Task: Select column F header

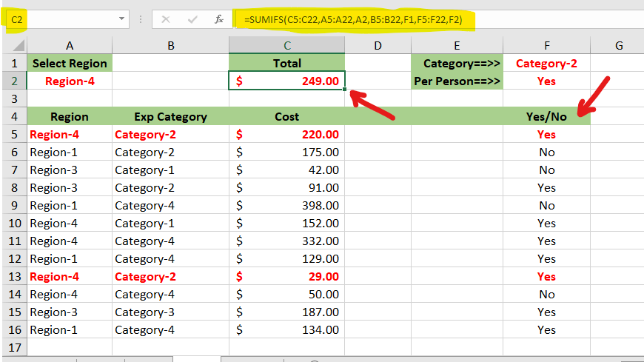Action: coord(547,45)
